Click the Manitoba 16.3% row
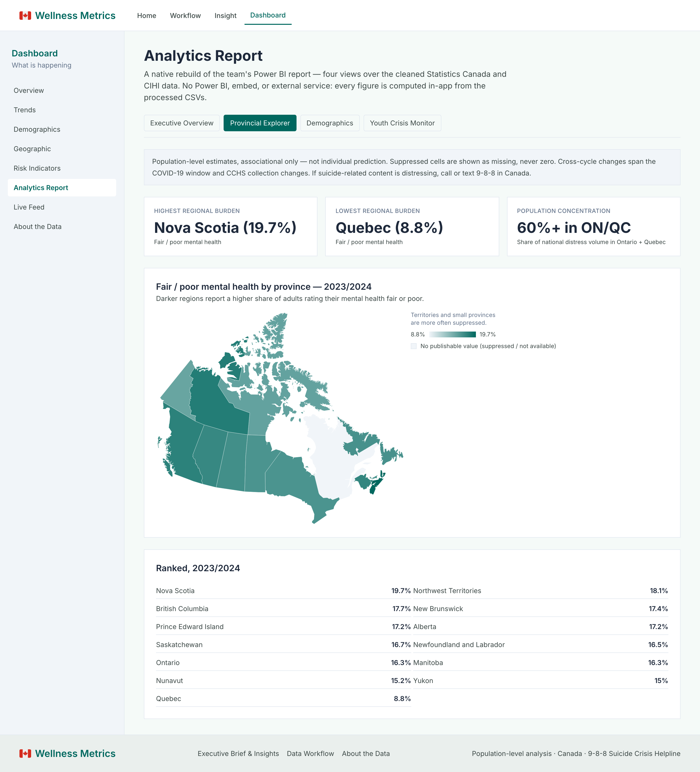 coord(541,662)
